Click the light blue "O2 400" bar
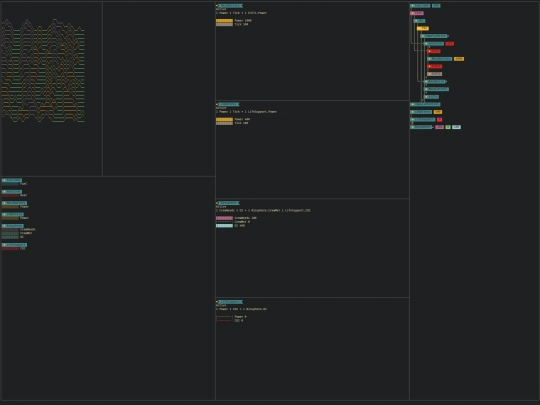 click(x=224, y=226)
